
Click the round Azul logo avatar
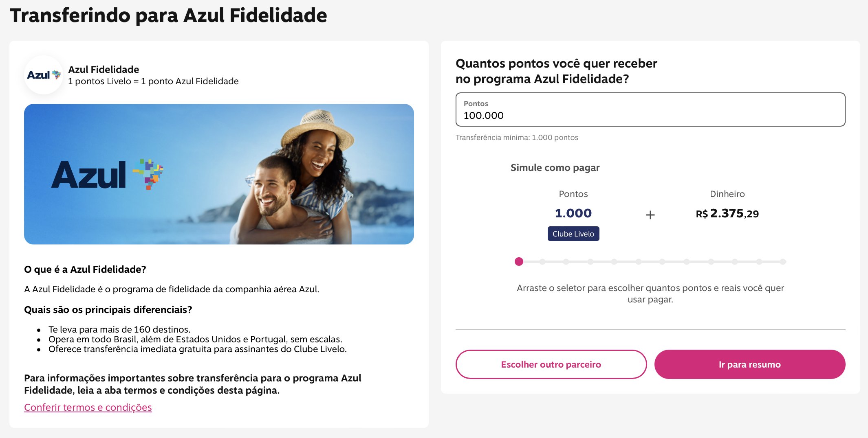pyautogui.click(x=44, y=75)
